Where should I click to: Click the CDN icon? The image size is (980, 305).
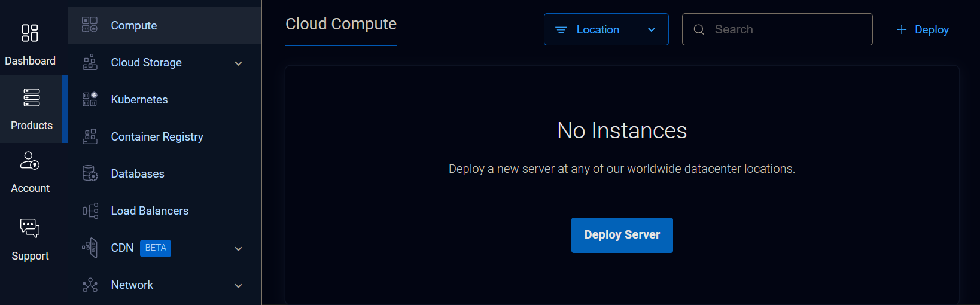point(90,248)
